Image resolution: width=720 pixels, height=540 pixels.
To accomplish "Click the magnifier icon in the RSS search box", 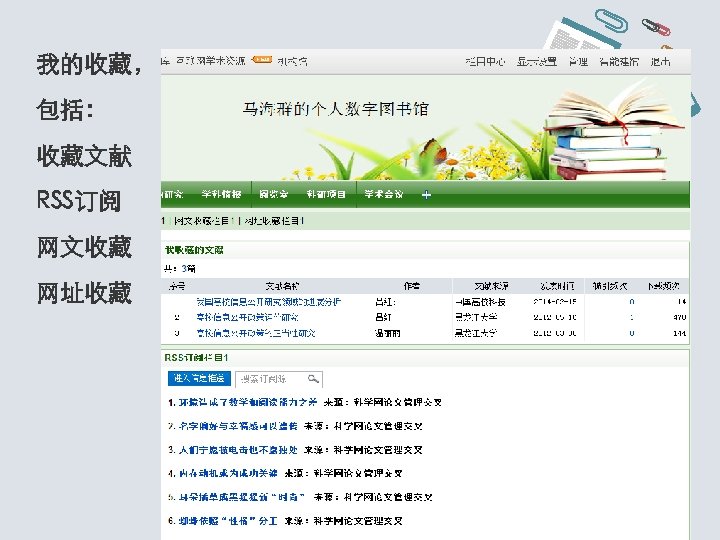I will tap(313, 379).
